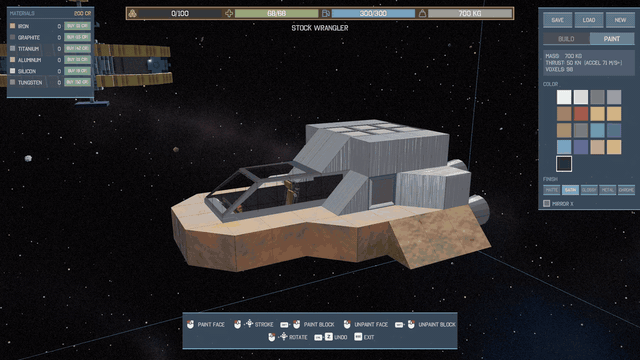The image size is (640, 360).
Task: Click the Save button
Action: 558,20
